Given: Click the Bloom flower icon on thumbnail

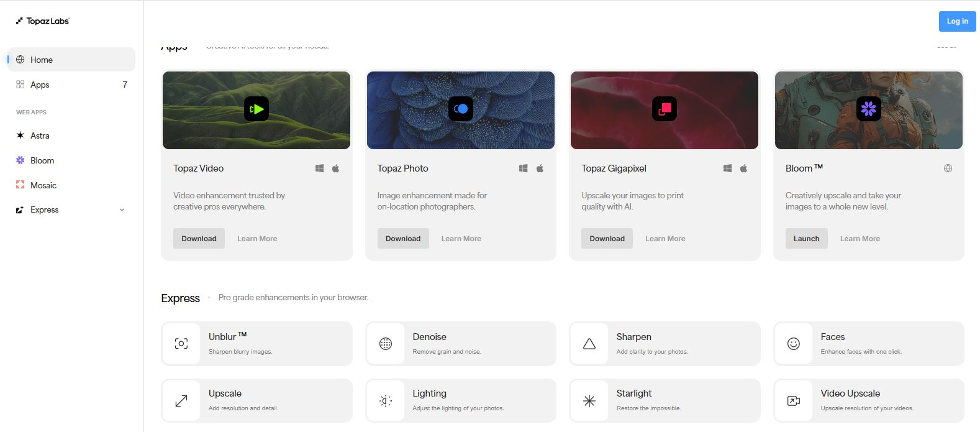Looking at the screenshot, I should (x=868, y=109).
